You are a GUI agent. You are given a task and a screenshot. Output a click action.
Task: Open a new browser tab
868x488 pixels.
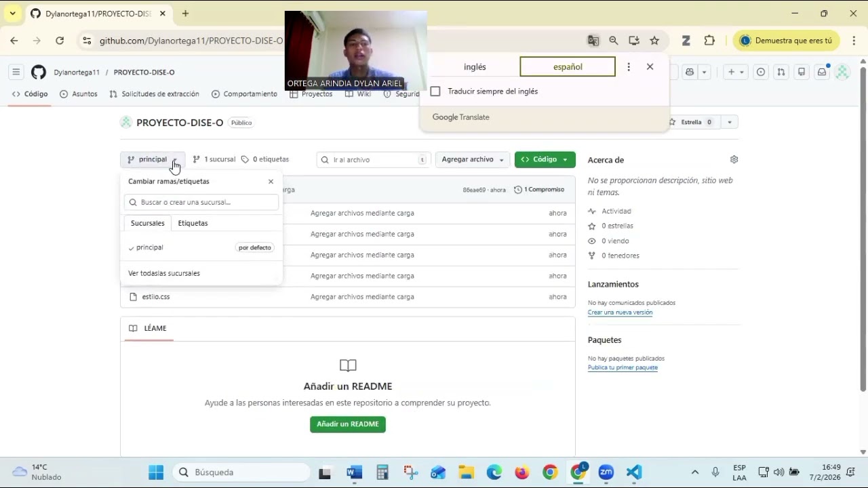(185, 14)
